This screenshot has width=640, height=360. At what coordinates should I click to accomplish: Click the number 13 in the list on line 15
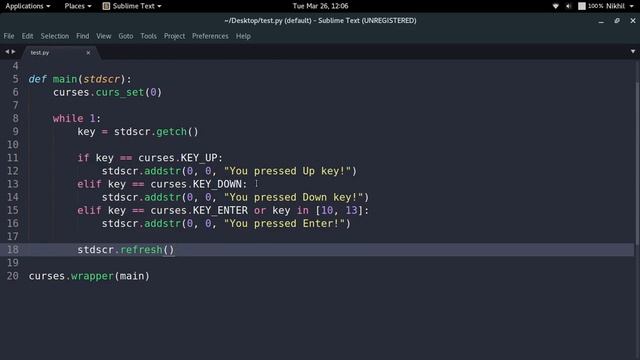click(x=351, y=210)
